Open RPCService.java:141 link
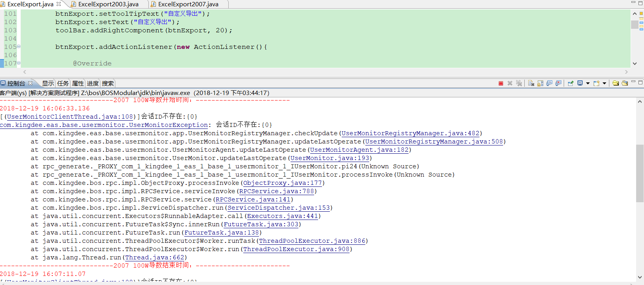The width and height of the screenshot is (644, 285). [253, 199]
